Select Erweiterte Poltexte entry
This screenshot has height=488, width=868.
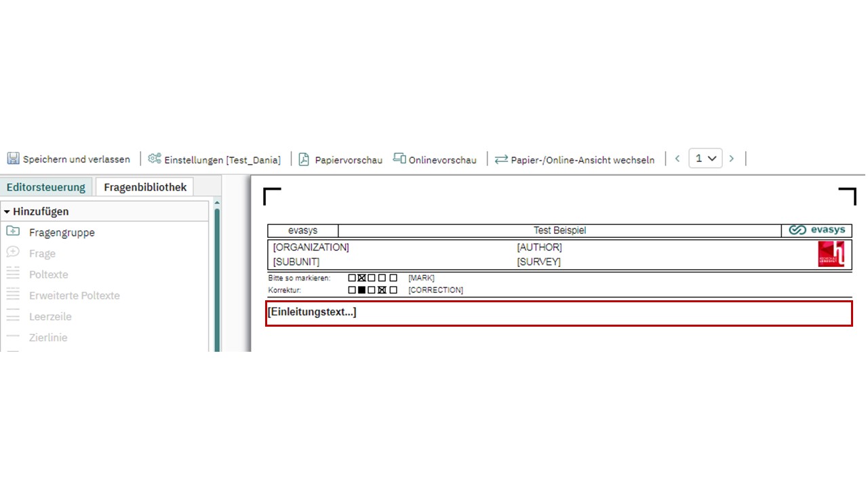tap(74, 296)
